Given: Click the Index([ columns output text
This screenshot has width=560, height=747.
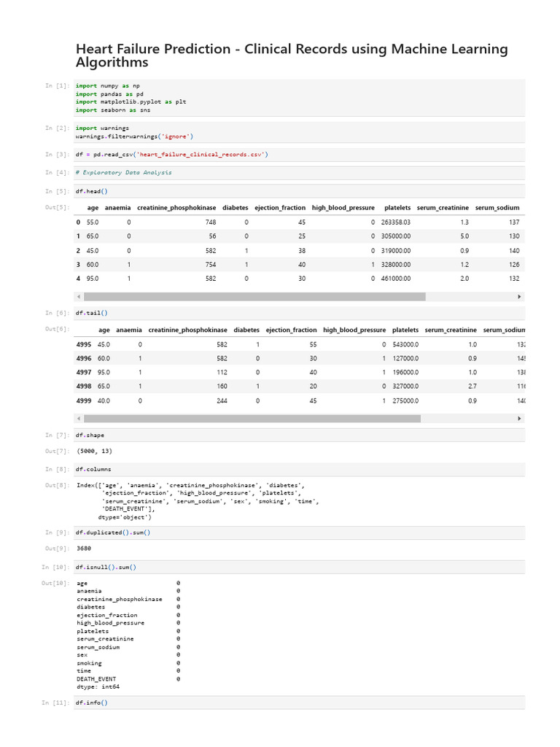Looking at the screenshot, I should point(198,501).
